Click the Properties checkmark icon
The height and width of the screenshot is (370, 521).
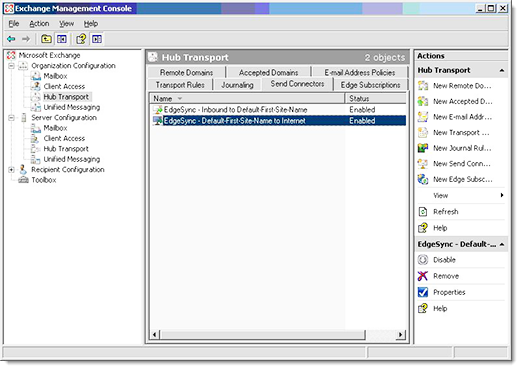[x=423, y=292]
